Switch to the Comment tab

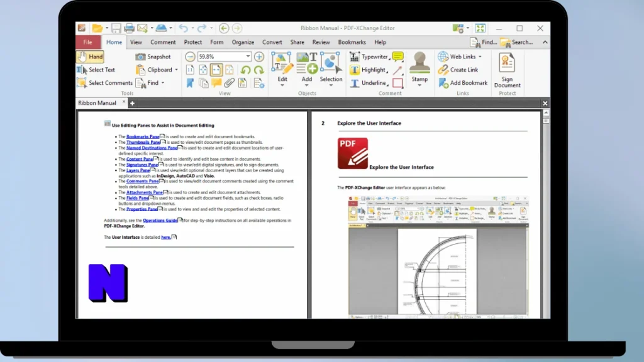[x=163, y=42]
